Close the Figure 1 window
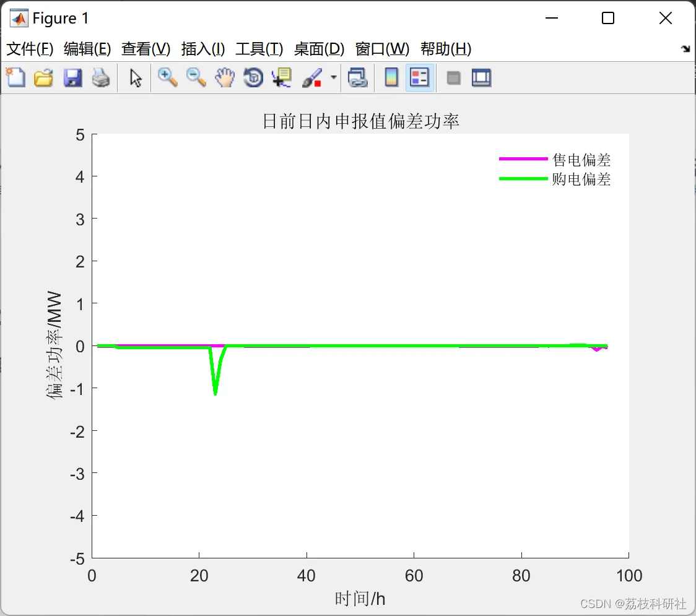This screenshot has width=696, height=616. tap(666, 18)
